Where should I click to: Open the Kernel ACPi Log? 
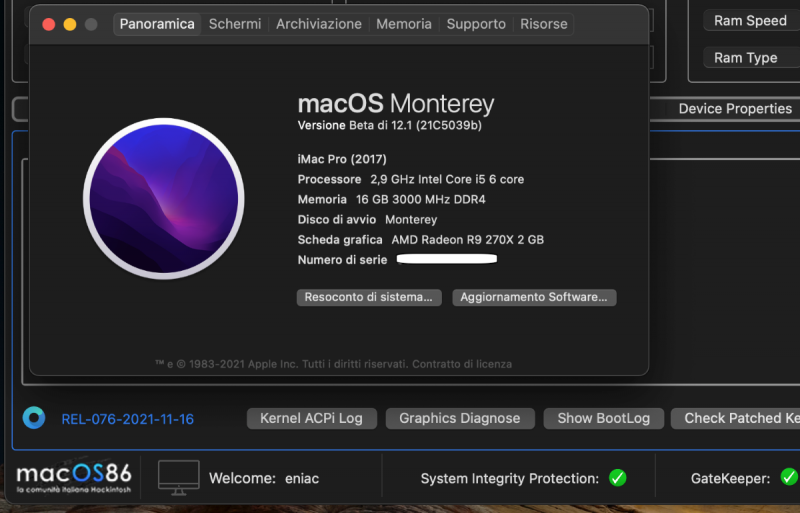click(311, 418)
